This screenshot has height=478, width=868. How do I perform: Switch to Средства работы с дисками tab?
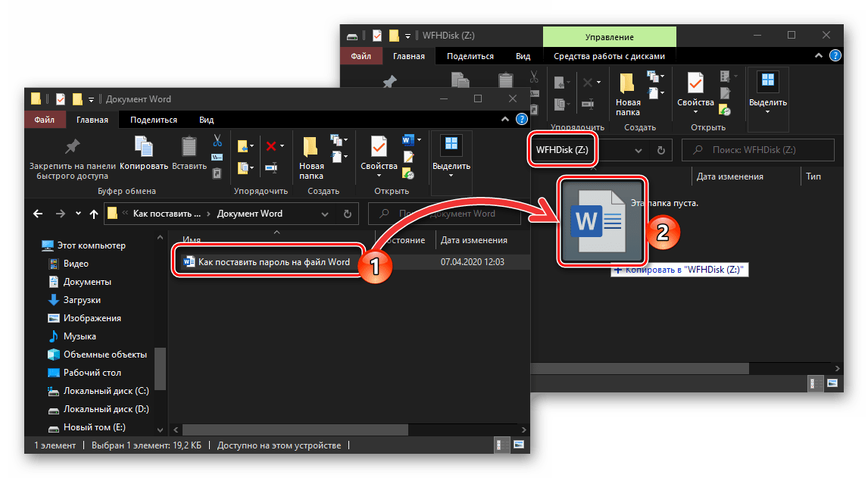point(609,56)
